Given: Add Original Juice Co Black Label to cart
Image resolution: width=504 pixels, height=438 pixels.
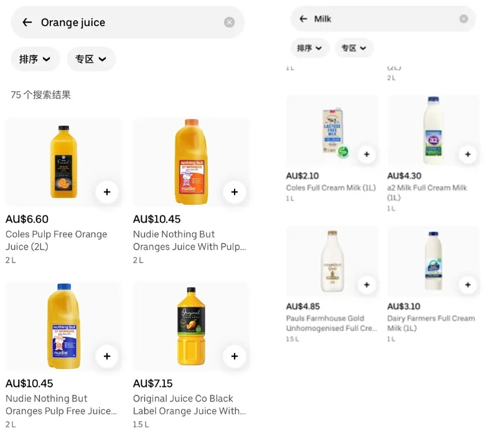Looking at the screenshot, I should (x=234, y=356).
